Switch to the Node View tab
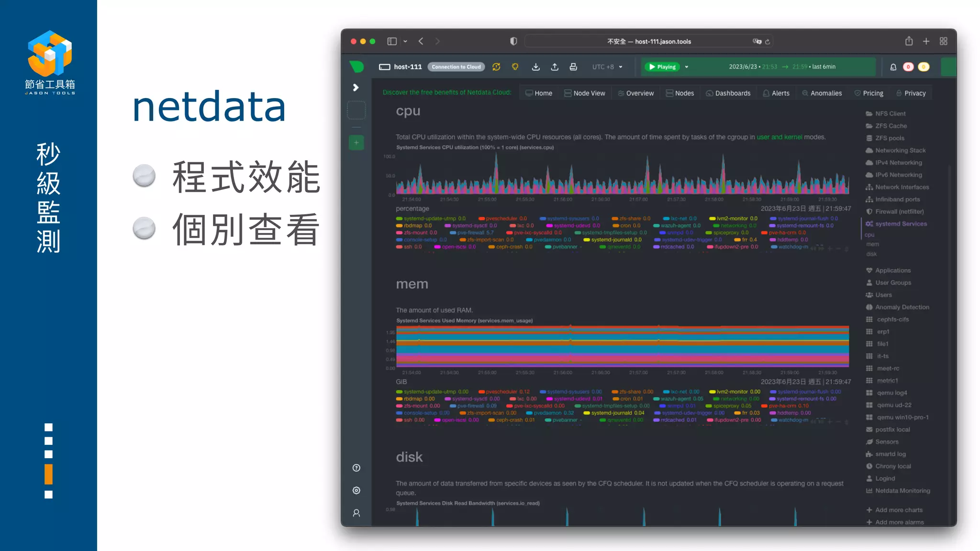Image resolution: width=980 pixels, height=551 pixels. 584,93
